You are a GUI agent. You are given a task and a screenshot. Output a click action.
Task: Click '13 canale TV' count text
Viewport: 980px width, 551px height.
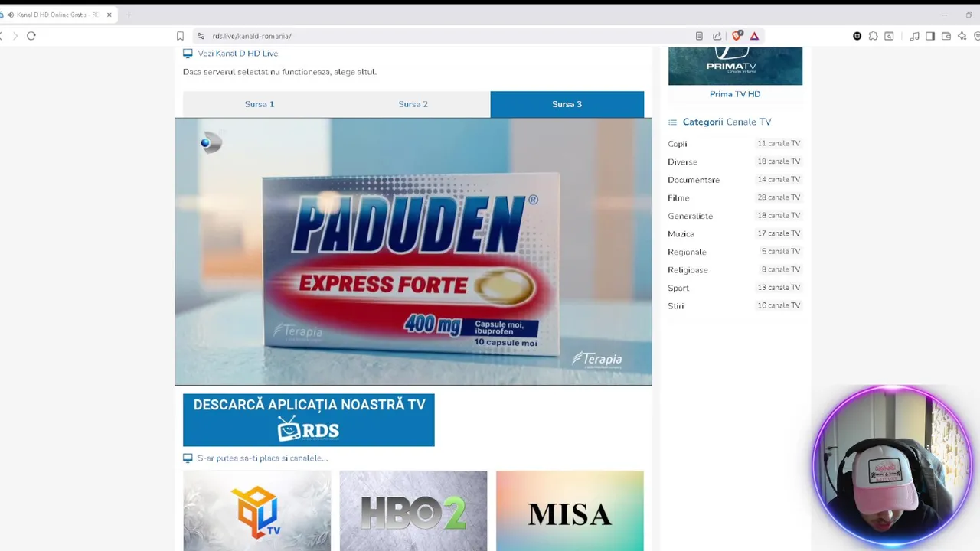[779, 287]
